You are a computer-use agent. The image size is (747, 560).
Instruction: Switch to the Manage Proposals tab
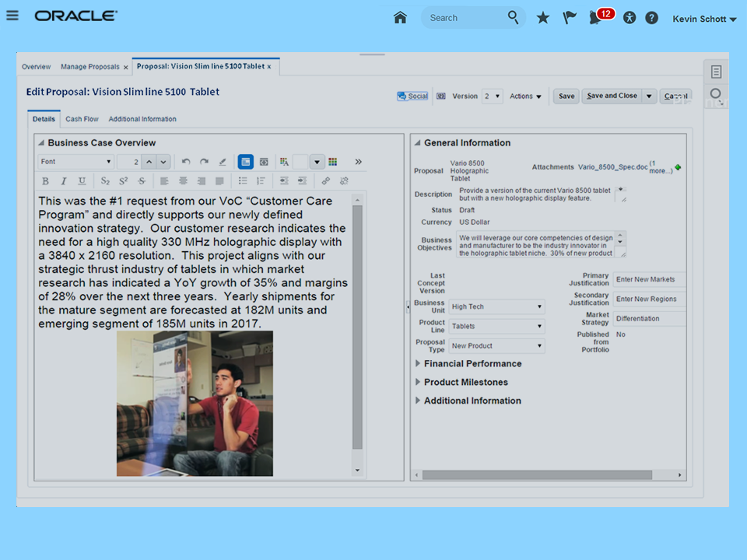(90, 67)
